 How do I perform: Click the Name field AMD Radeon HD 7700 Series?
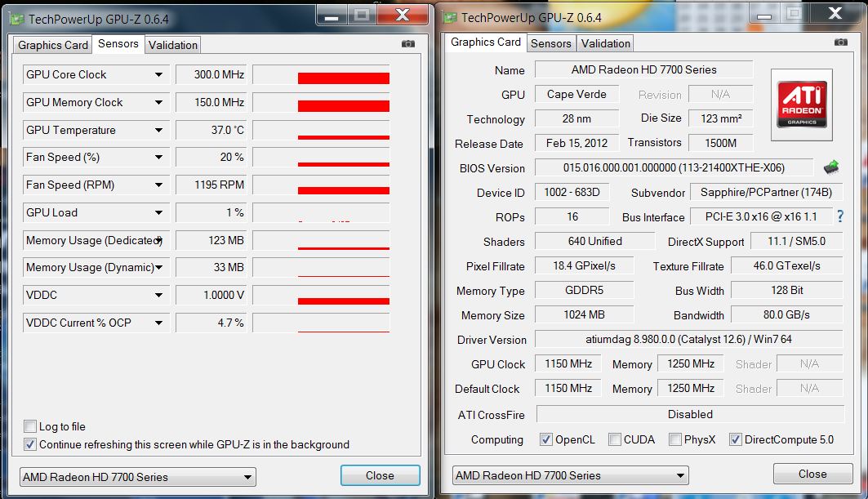click(x=643, y=69)
